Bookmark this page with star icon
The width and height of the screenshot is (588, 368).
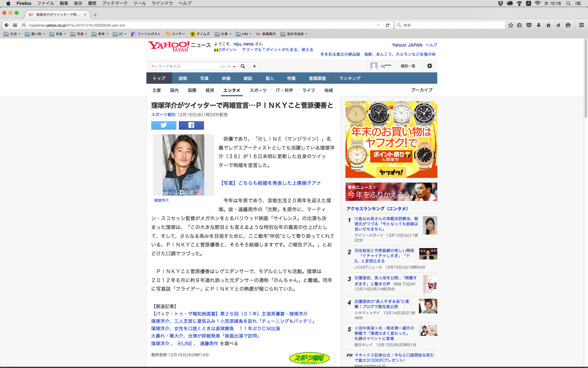pos(511,25)
